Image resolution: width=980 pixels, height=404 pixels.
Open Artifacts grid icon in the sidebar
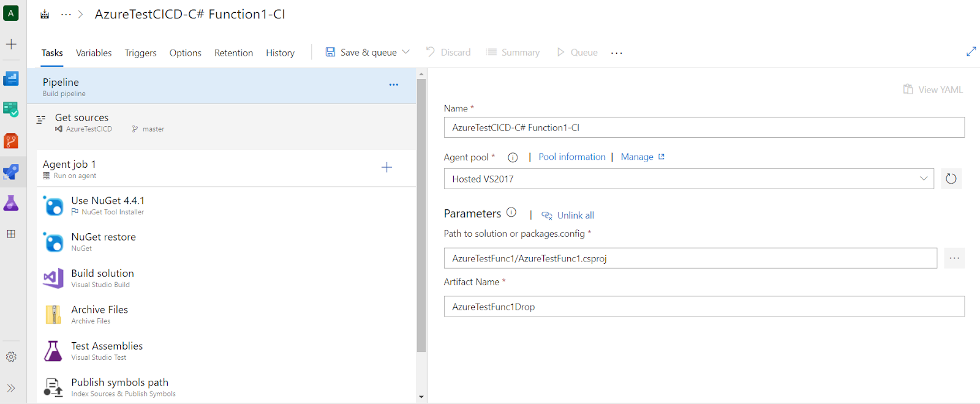coord(11,234)
